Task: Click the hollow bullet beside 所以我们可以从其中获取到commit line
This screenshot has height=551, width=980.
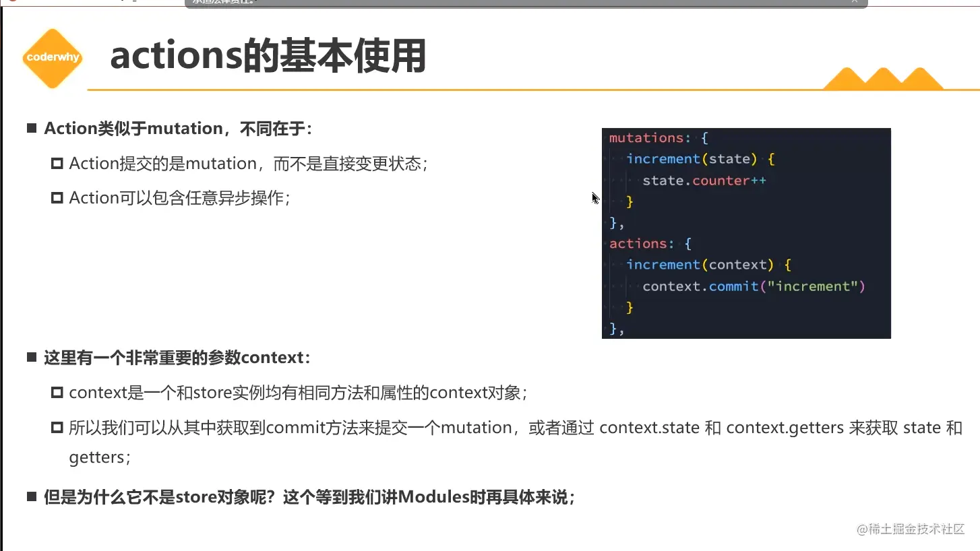Action: 57,427
